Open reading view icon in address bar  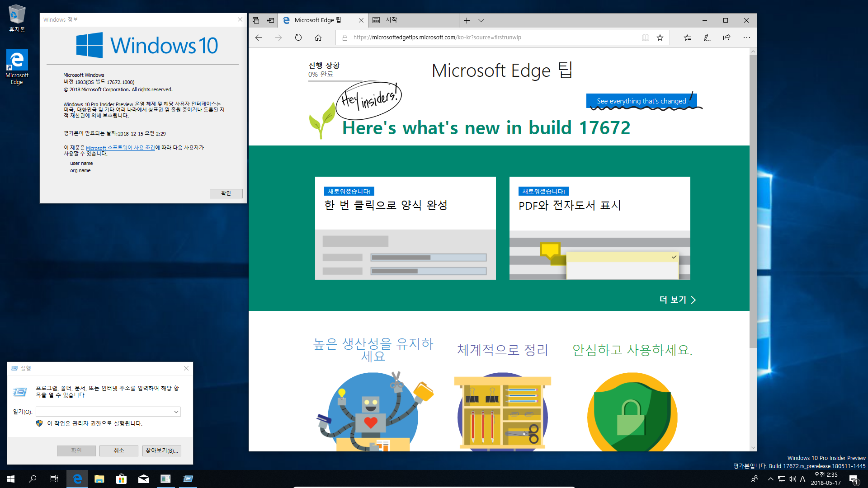pos(646,38)
